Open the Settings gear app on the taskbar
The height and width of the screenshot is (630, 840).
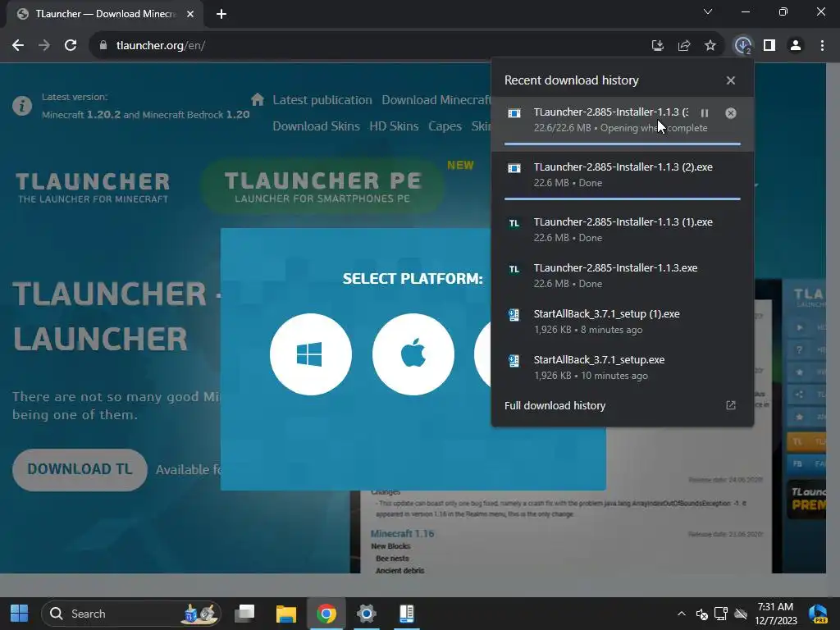coord(367,614)
